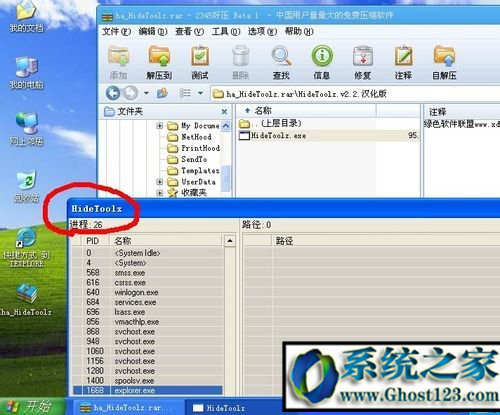This screenshot has width=500, height=415.
Task: Close the 文件夹 folder pane
Action: (224, 111)
